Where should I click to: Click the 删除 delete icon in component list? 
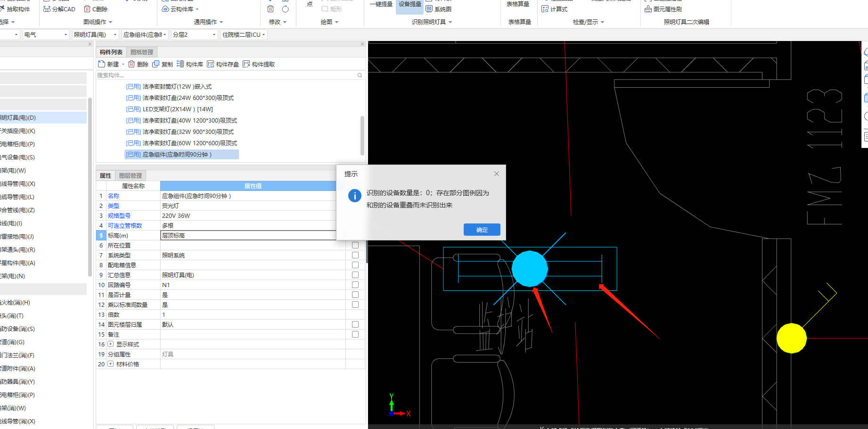(x=131, y=64)
